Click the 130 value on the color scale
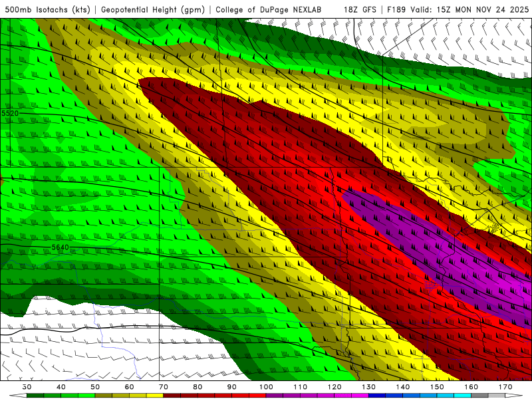 pos(369,387)
